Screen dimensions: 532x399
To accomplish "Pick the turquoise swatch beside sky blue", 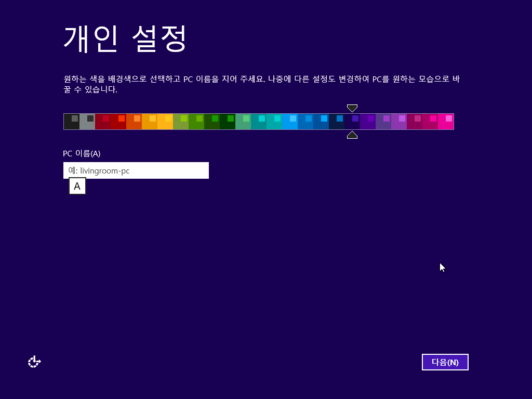I will click(x=274, y=122).
